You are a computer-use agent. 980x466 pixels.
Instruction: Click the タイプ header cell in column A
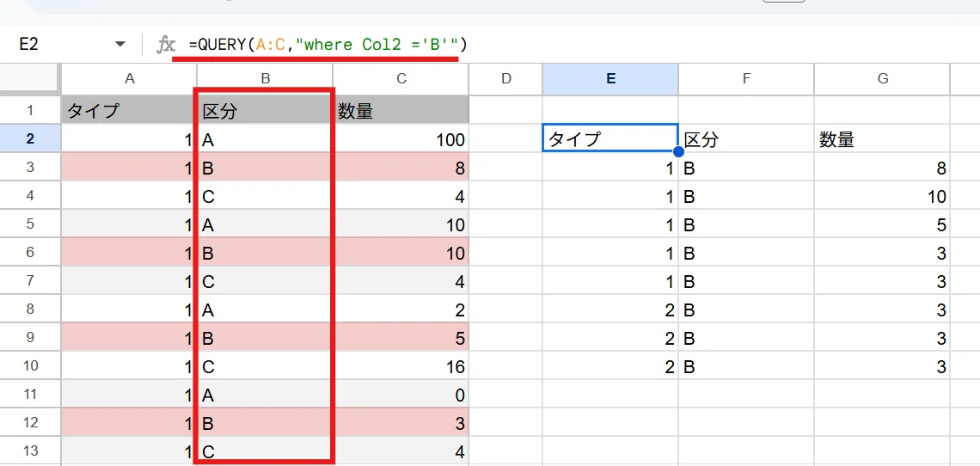(129, 110)
